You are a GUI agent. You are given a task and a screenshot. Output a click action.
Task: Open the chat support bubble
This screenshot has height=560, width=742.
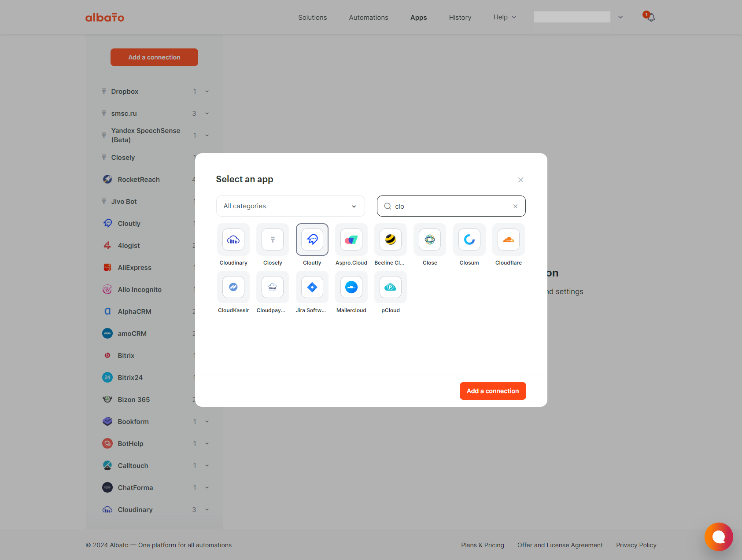click(x=719, y=537)
